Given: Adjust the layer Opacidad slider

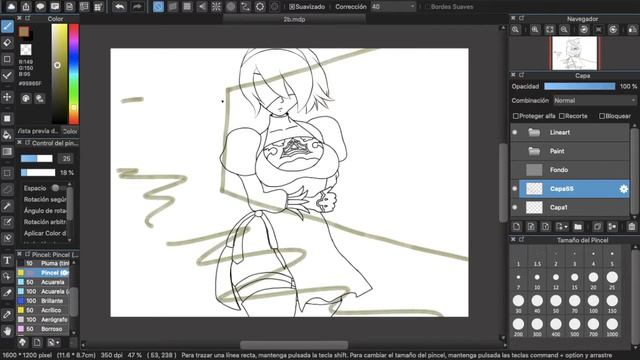Looking at the screenshot, I should [580, 87].
